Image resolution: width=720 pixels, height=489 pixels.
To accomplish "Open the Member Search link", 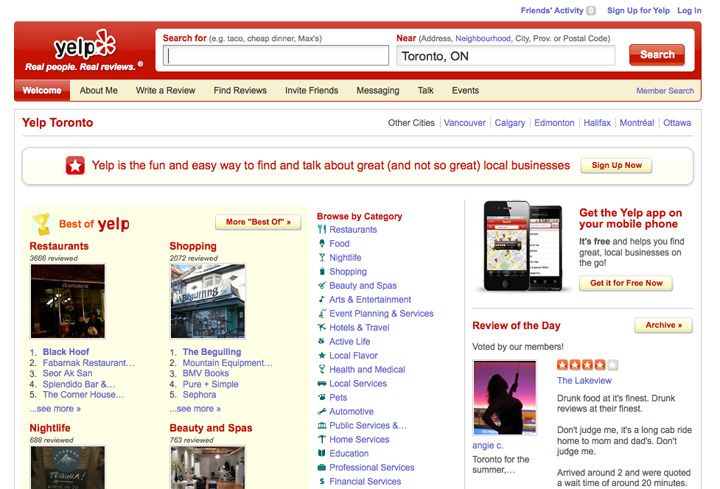I will [x=665, y=91].
